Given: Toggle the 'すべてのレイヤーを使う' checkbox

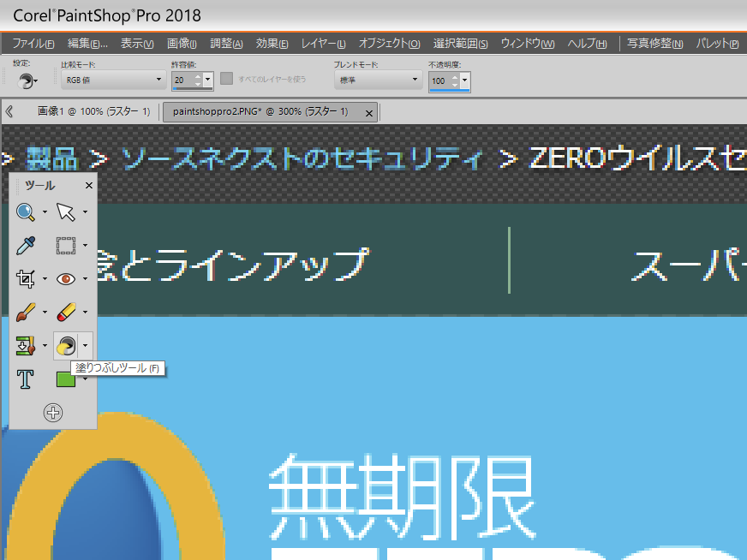Looking at the screenshot, I should point(227,79).
